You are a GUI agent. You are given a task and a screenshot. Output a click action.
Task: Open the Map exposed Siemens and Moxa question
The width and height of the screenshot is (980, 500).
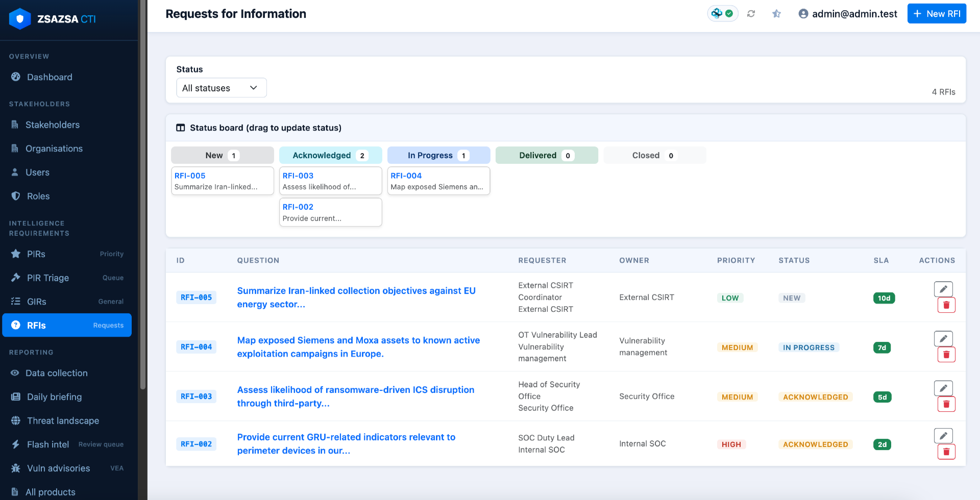pos(358,347)
